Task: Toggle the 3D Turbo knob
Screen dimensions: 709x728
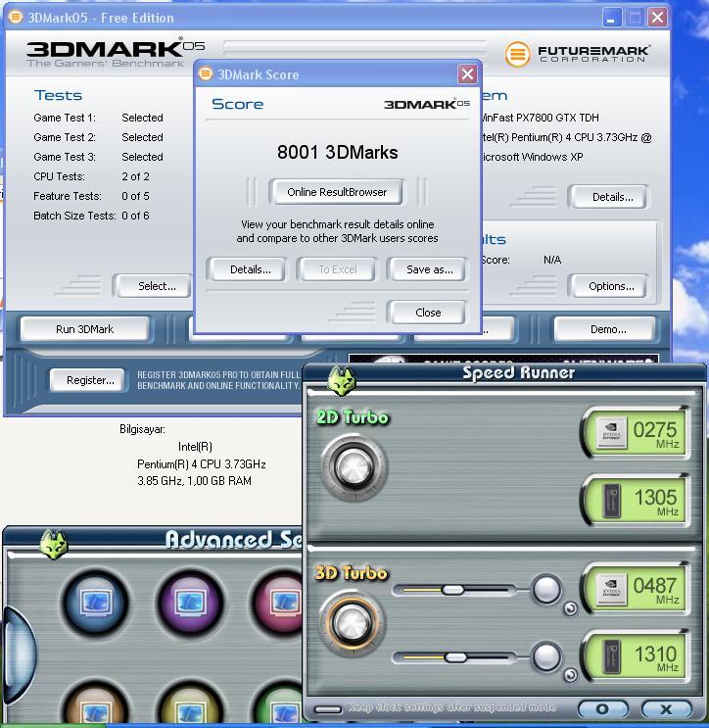Action: [x=353, y=622]
